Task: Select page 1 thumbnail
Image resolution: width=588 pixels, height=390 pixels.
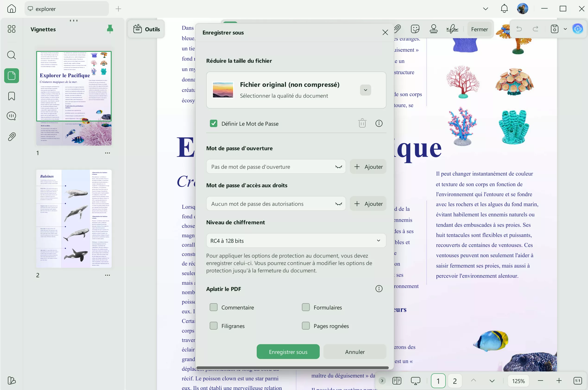Action: tap(74, 98)
